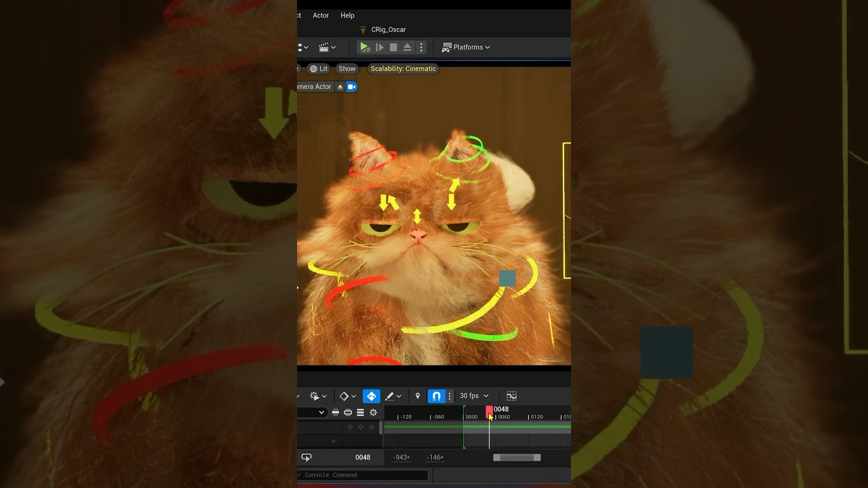The height and width of the screenshot is (488, 868).
Task: Click the rounded-bar track icon
Action: [348, 412]
